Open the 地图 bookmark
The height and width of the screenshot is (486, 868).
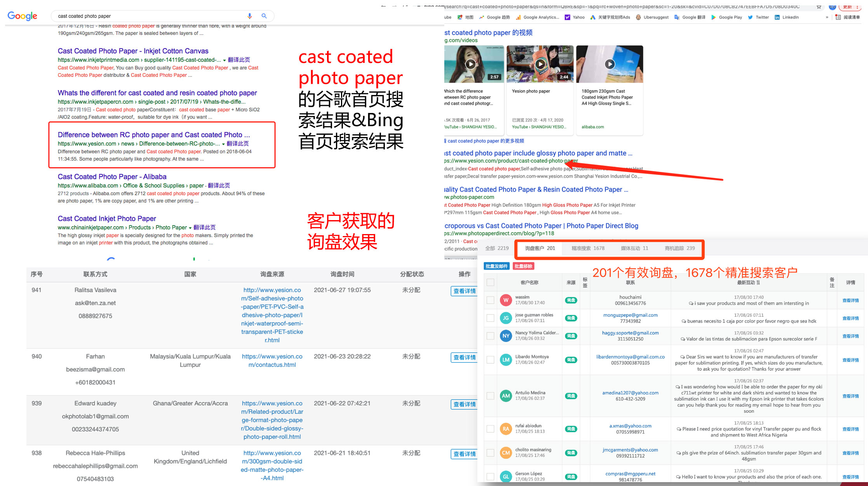[x=466, y=17]
